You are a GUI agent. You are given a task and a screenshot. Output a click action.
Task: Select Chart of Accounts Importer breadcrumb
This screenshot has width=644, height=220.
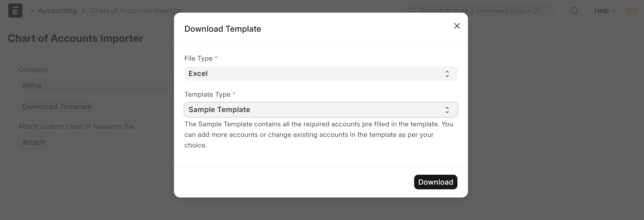coord(136,11)
